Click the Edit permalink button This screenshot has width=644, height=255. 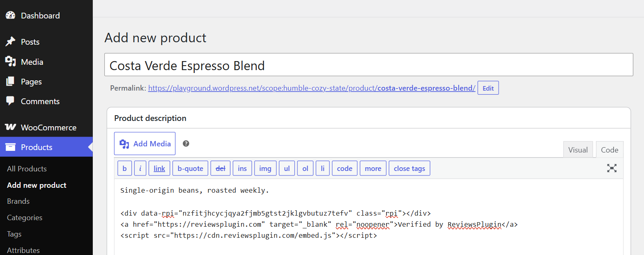click(x=488, y=88)
